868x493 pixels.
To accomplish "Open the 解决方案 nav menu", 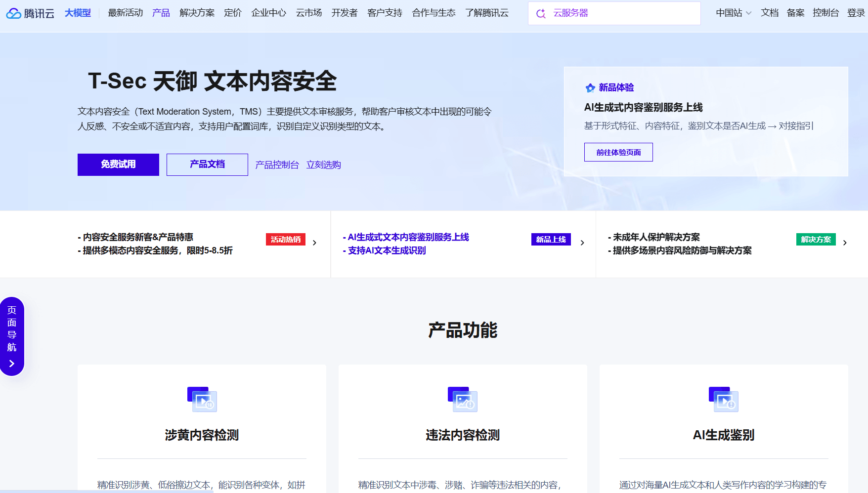I will [x=197, y=13].
